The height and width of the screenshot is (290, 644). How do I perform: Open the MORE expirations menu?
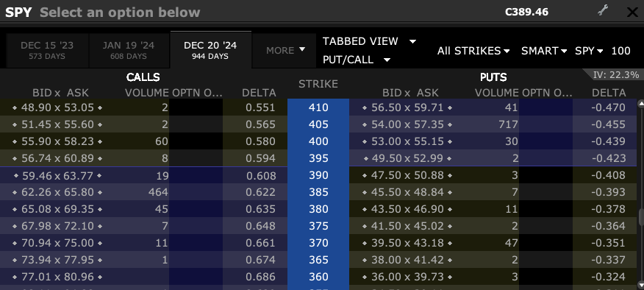coord(285,50)
